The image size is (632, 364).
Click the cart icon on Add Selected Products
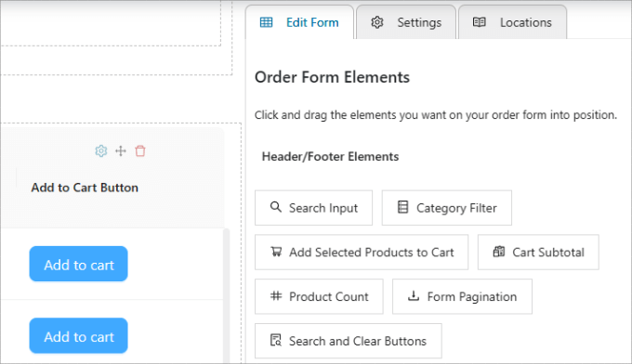tap(276, 252)
